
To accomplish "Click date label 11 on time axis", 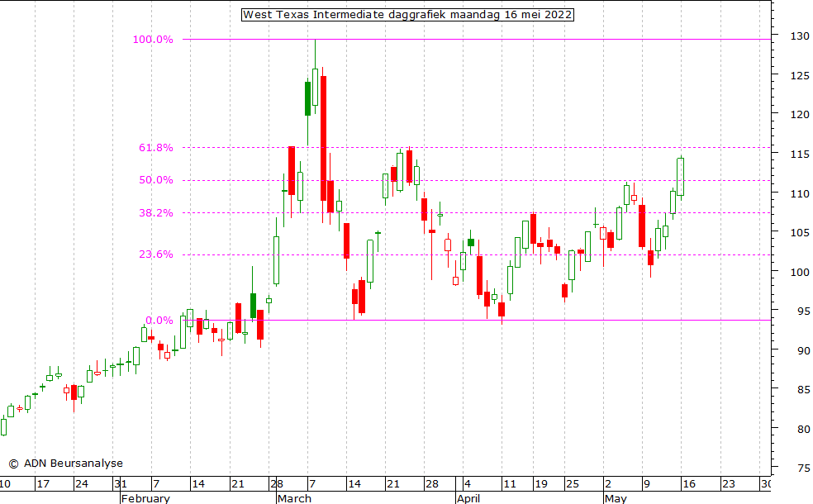I will pos(511,484).
